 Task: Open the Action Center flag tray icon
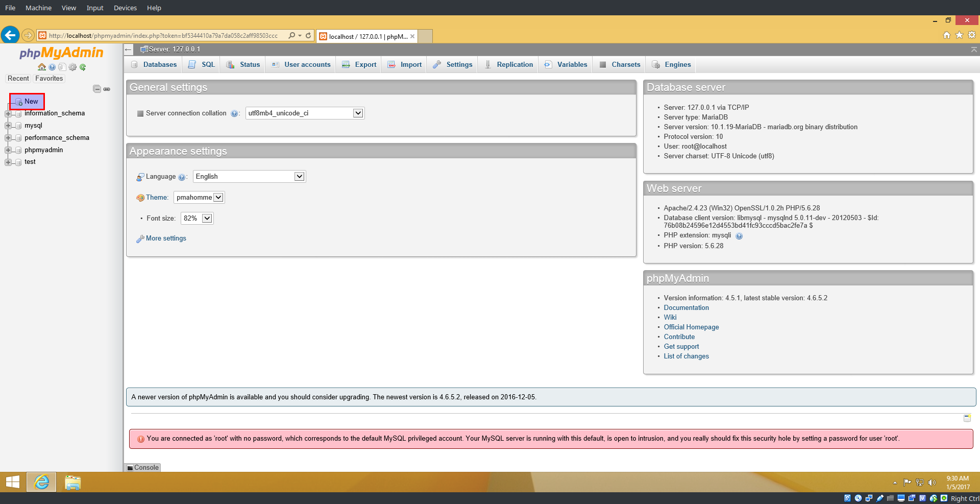click(x=907, y=482)
